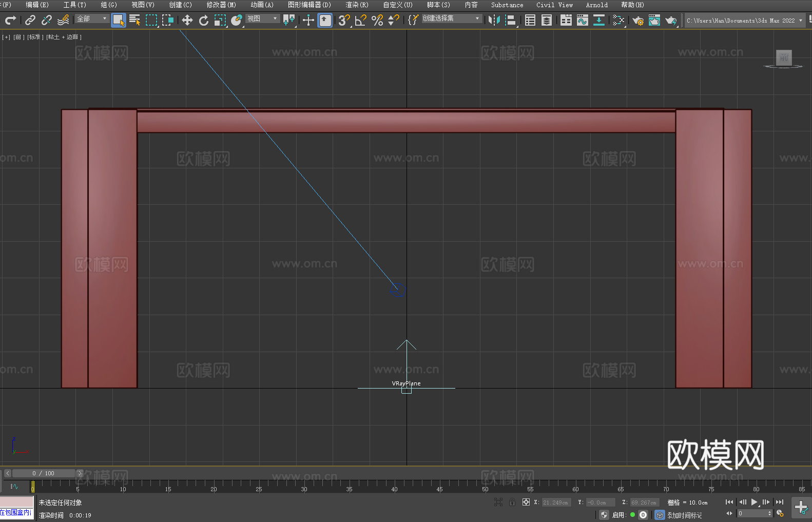Screen dimensions: 812x522
Task: Toggle the Window/Crossing selection mode
Action: coord(168,20)
